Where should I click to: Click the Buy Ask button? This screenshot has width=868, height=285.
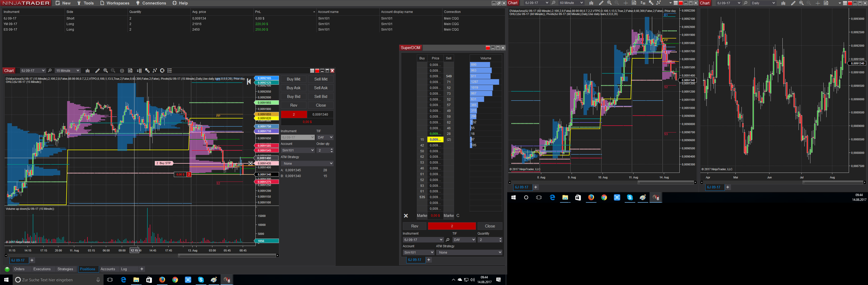point(293,88)
